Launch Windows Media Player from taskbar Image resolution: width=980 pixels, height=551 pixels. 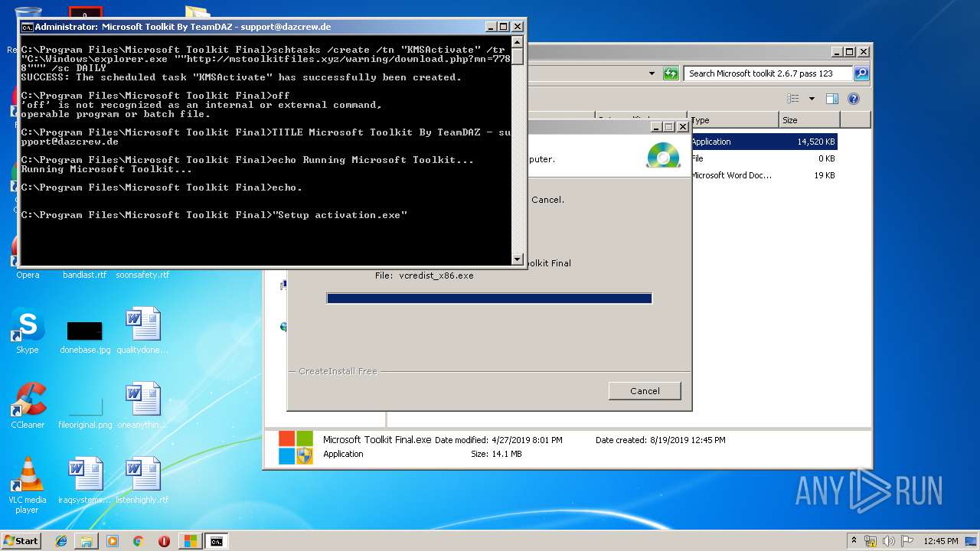(x=113, y=541)
